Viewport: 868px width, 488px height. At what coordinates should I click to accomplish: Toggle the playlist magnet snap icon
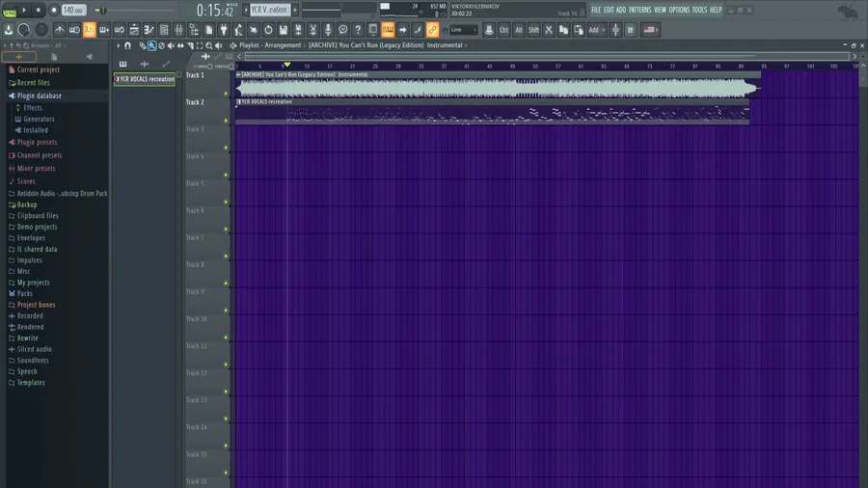pyautogui.click(x=128, y=46)
